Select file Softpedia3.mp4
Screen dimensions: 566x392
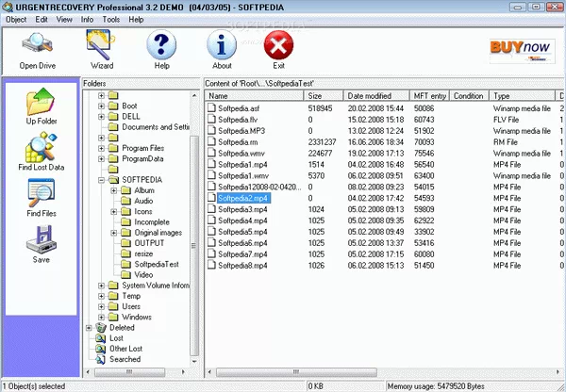242,209
